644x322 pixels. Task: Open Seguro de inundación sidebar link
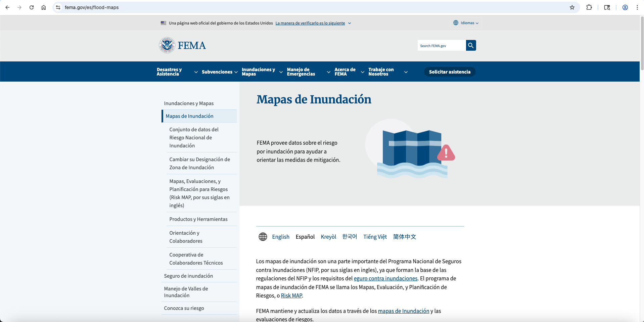(x=199, y=276)
